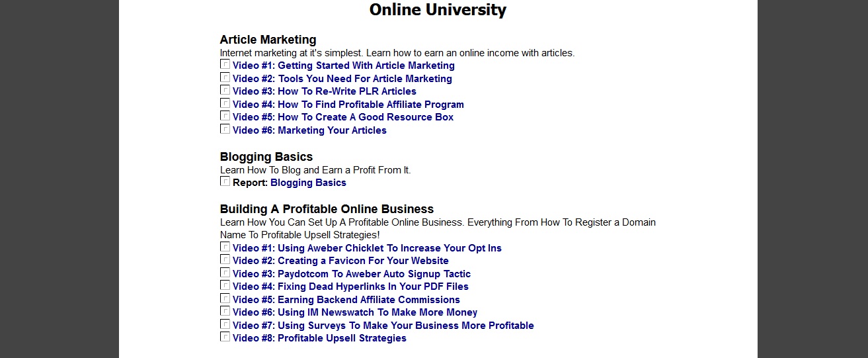Viewport: 868px width, 358px height.
Task: Open Video #4: Find Profitable Affiliate Program
Action: tap(348, 105)
